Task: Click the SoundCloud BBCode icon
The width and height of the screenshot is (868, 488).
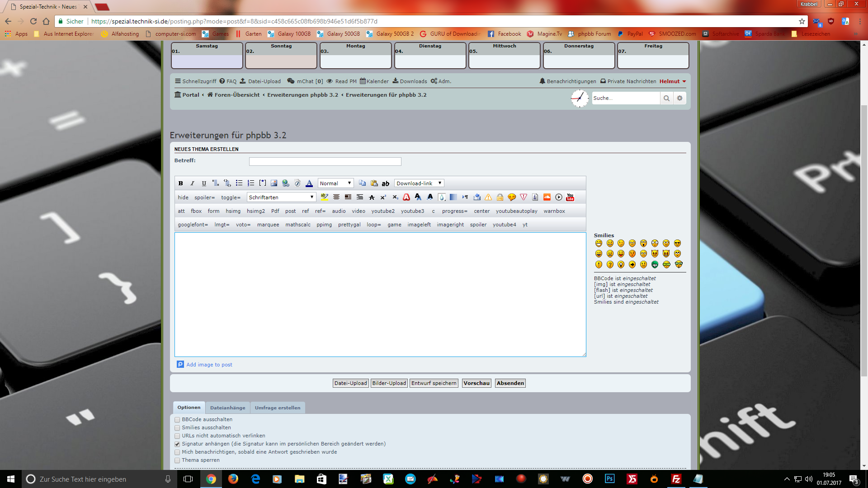Action: pos(547,197)
